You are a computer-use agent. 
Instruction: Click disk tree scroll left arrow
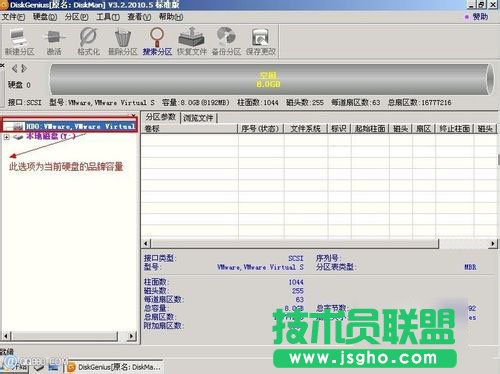6,336
